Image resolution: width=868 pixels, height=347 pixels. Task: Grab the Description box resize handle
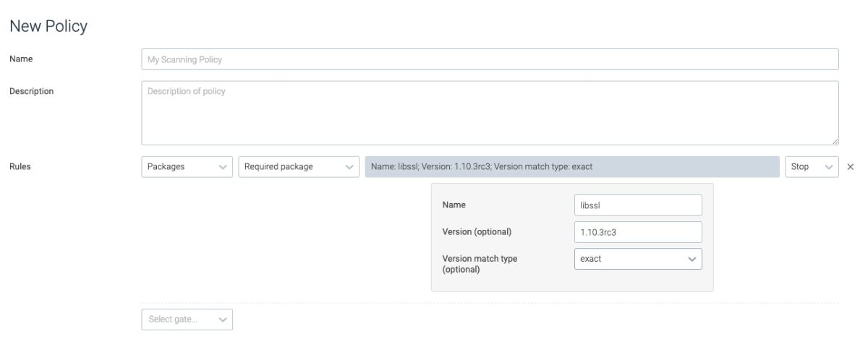point(835,142)
